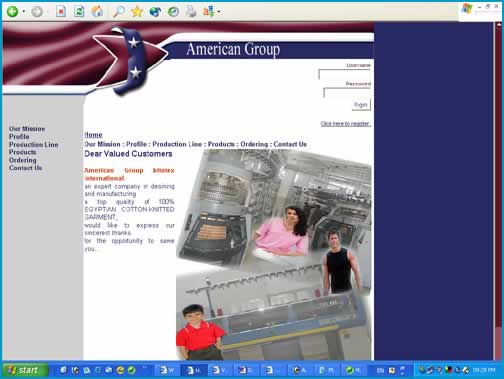This screenshot has height=379, width=504.
Task: Open Favorites with the star icon
Action: tap(137, 12)
